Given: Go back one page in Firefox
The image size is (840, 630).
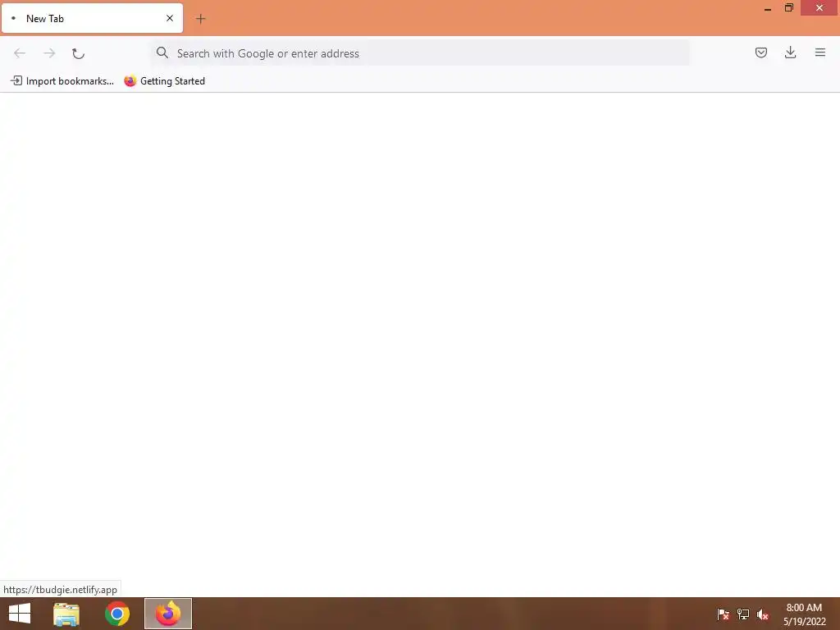Looking at the screenshot, I should pos(20,53).
